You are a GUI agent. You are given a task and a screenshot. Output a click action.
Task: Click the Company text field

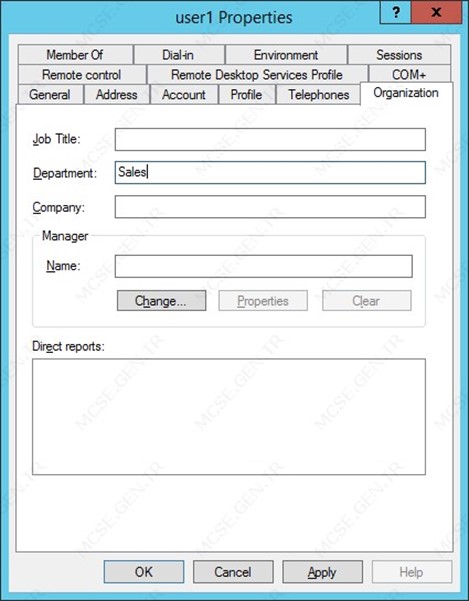coord(270,207)
